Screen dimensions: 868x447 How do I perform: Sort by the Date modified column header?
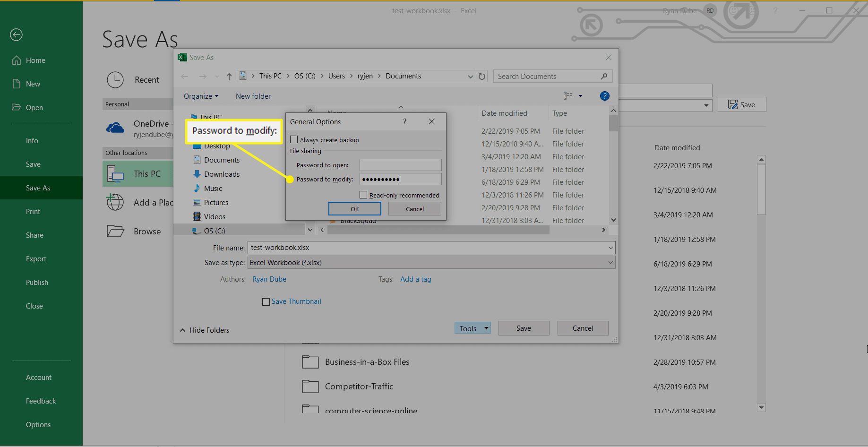pyautogui.click(x=504, y=113)
